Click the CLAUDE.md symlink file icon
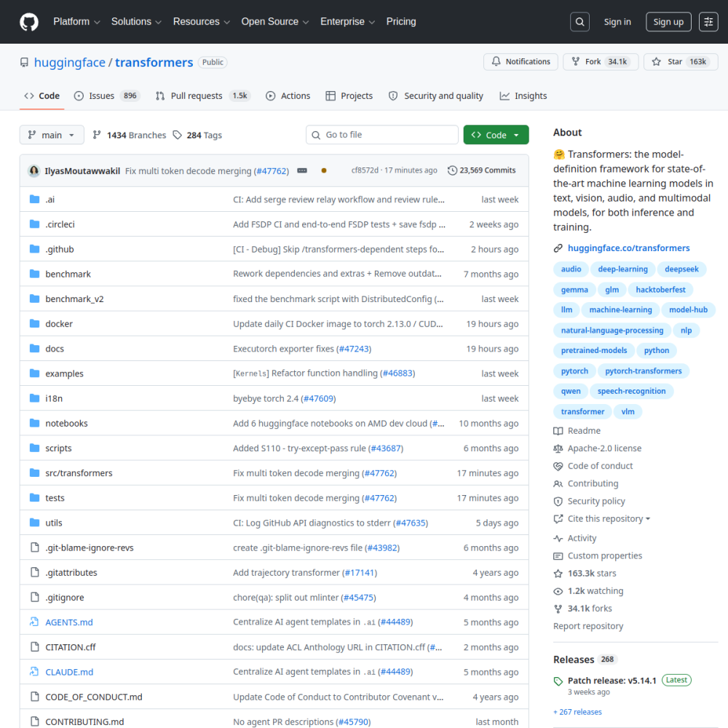728x728 pixels. click(34, 671)
